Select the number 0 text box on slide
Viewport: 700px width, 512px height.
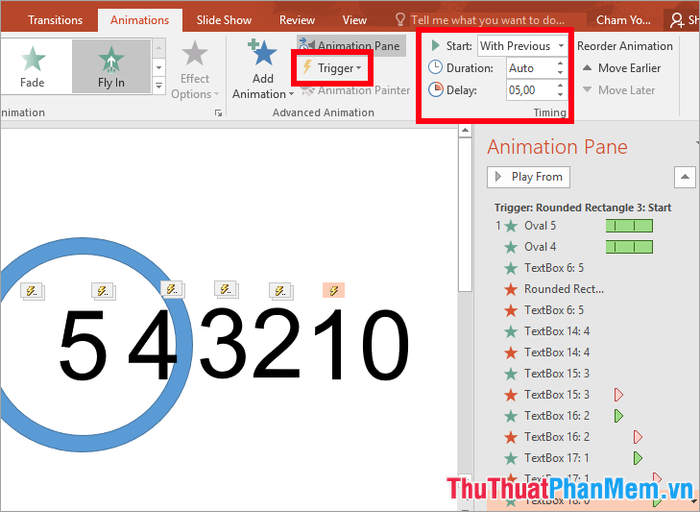pyautogui.click(x=385, y=344)
